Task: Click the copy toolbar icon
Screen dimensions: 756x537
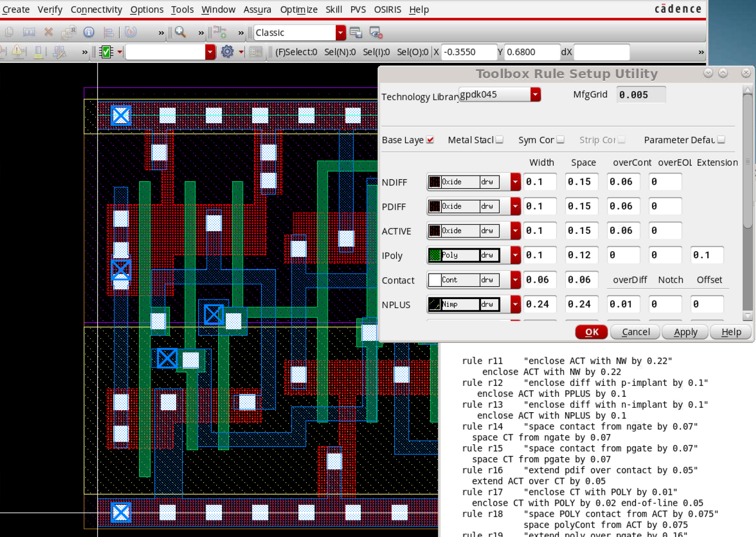Action: pyautogui.click(x=9, y=32)
